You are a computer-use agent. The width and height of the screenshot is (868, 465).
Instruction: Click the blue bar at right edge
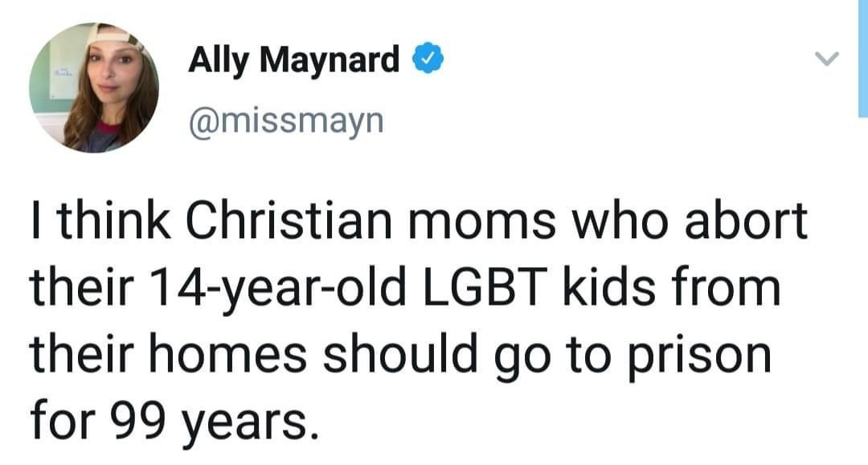pyautogui.click(x=863, y=58)
